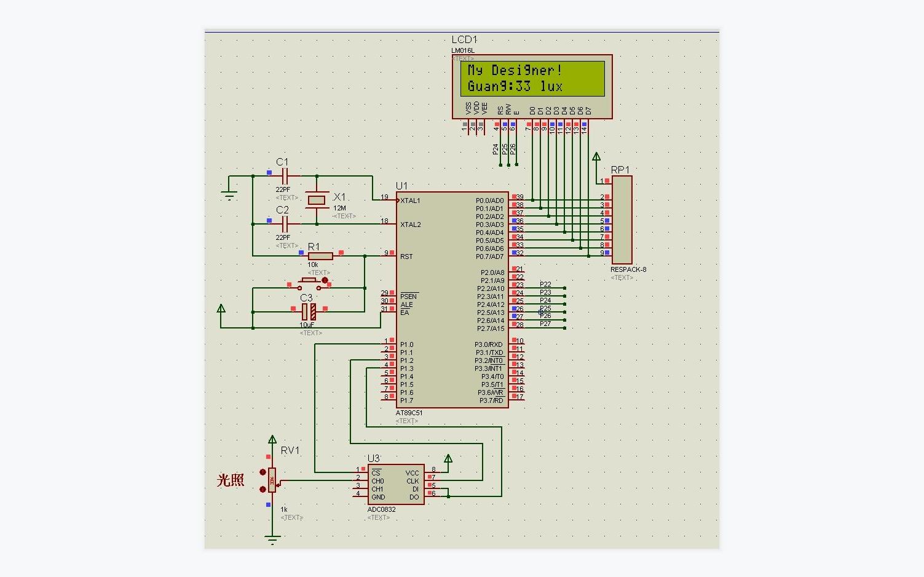The width and height of the screenshot is (924, 577).
Task: Click the PSEN pin label on U1
Action: point(409,296)
